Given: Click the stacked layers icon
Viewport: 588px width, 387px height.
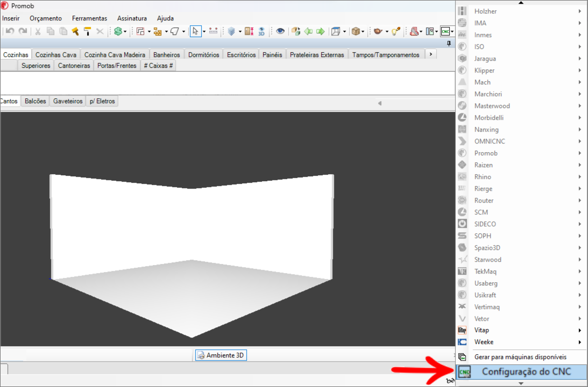Looking at the screenshot, I should click(231, 32).
